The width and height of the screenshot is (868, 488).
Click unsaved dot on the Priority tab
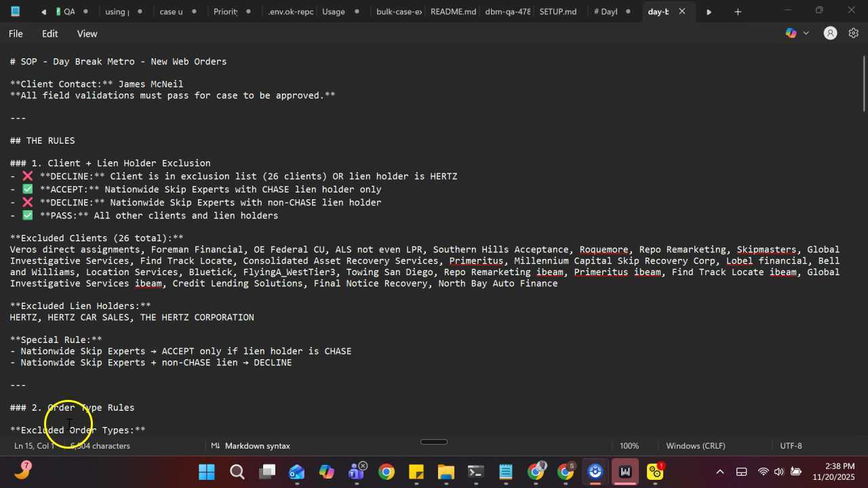click(248, 12)
